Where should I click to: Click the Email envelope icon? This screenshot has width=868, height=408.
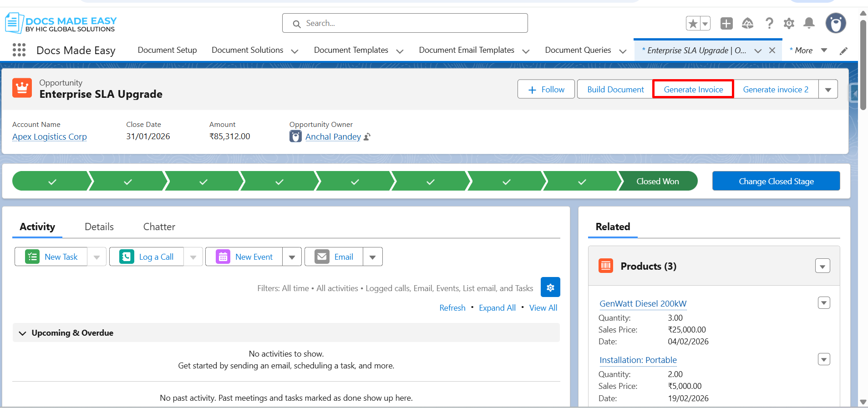(322, 257)
